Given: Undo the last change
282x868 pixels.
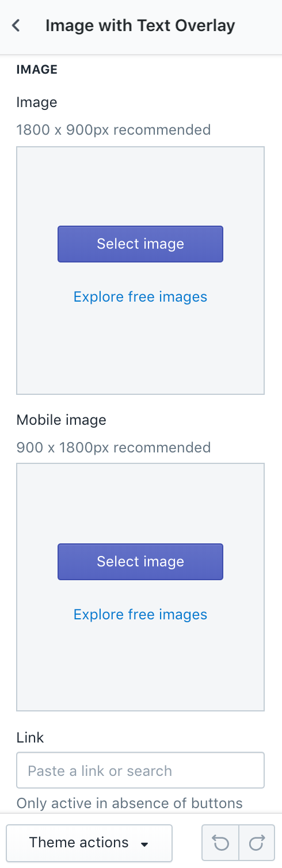Looking at the screenshot, I should (220, 843).
